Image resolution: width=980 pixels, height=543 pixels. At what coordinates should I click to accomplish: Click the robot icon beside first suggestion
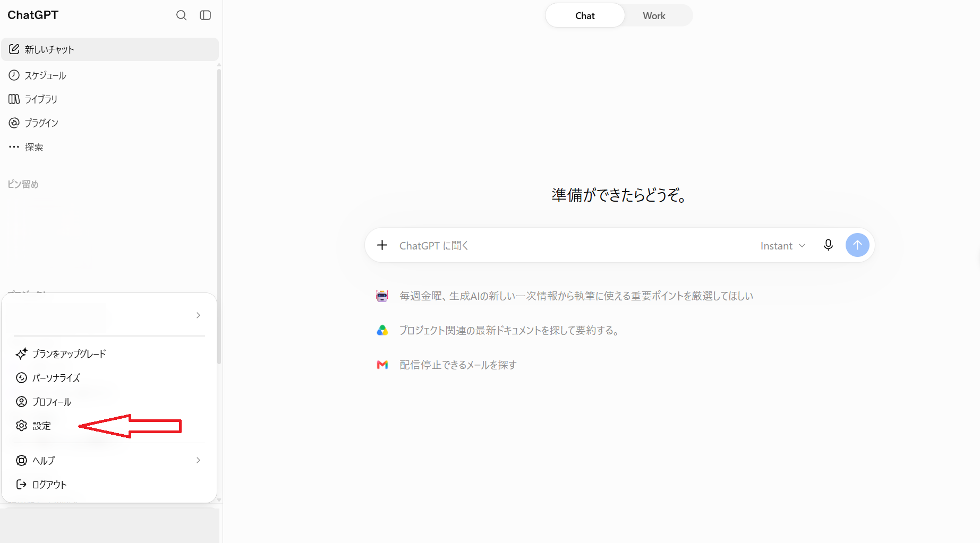pos(382,296)
